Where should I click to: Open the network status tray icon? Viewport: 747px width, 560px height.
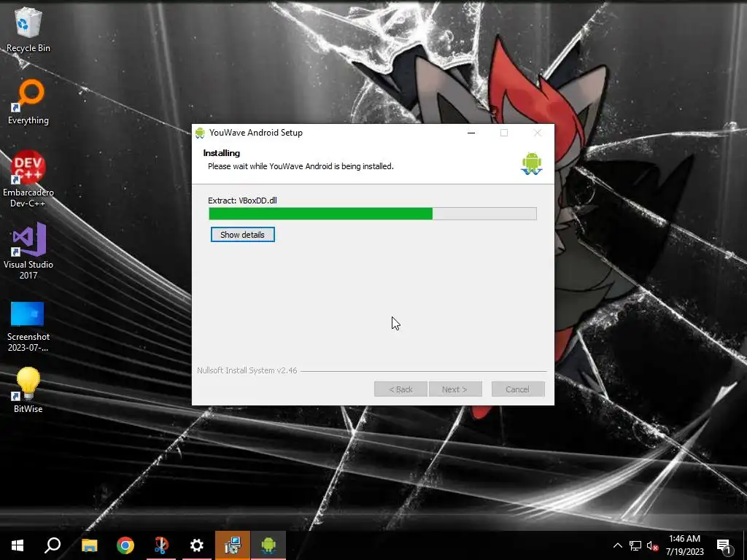click(635, 545)
